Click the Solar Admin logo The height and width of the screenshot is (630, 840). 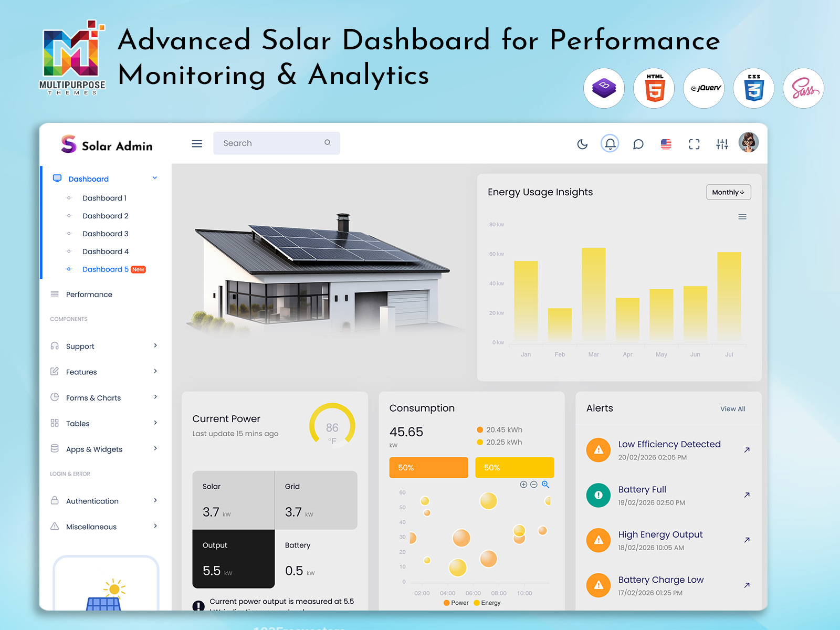pyautogui.click(x=107, y=144)
